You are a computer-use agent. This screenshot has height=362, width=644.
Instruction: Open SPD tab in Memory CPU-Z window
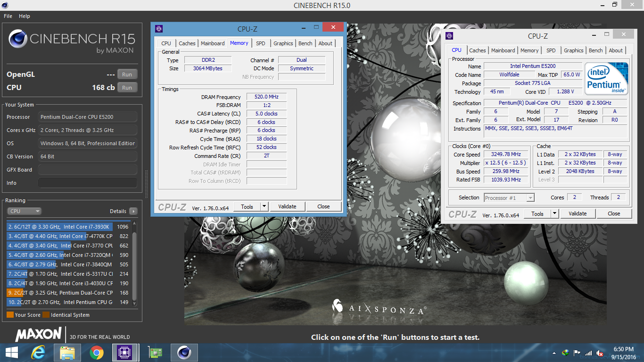click(261, 43)
